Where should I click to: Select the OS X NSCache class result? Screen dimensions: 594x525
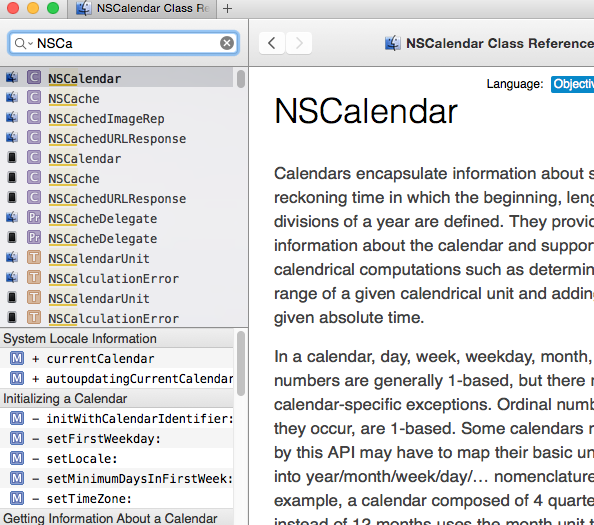click(x=117, y=98)
